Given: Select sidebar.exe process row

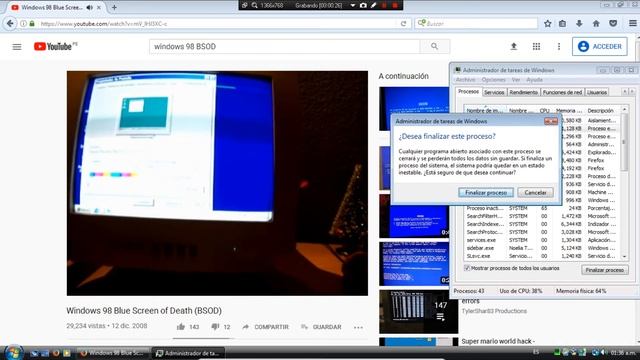Looking at the screenshot, I should click(542, 248).
